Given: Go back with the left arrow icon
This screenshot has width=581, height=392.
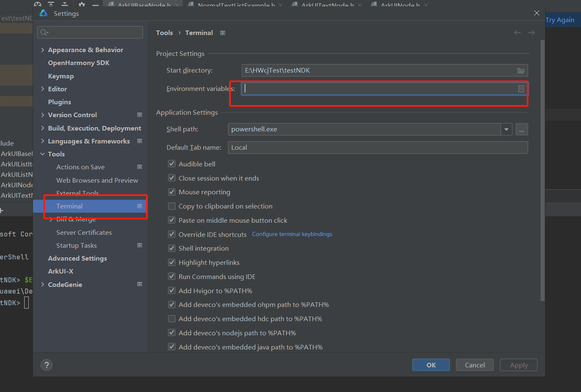Looking at the screenshot, I should click(517, 33).
